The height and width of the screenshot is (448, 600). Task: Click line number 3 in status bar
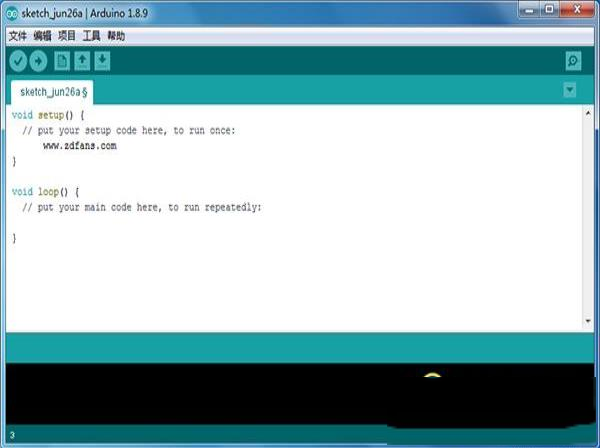click(12, 435)
